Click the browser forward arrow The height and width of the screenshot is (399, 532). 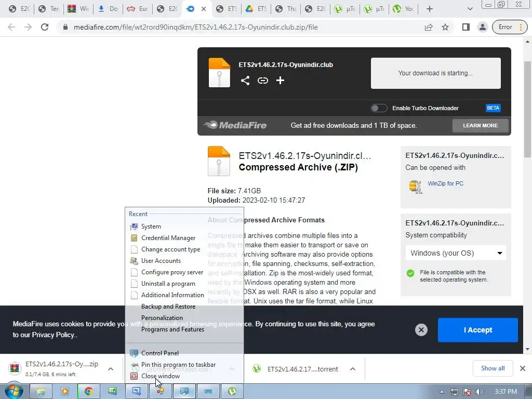click(28, 27)
